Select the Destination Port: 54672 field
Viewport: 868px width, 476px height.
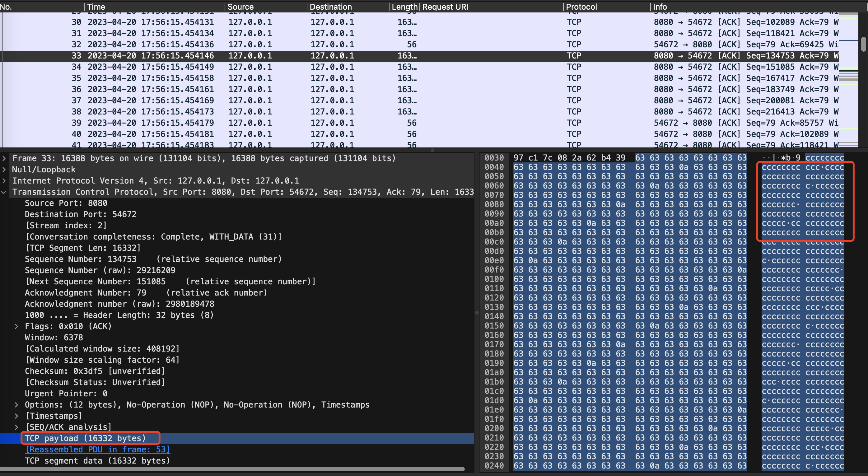(237, 214)
